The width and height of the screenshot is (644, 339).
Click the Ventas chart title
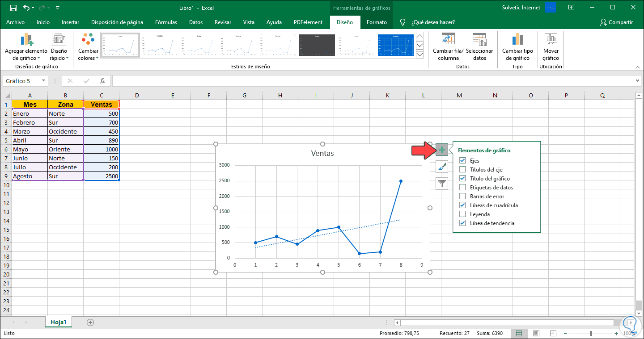322,153
